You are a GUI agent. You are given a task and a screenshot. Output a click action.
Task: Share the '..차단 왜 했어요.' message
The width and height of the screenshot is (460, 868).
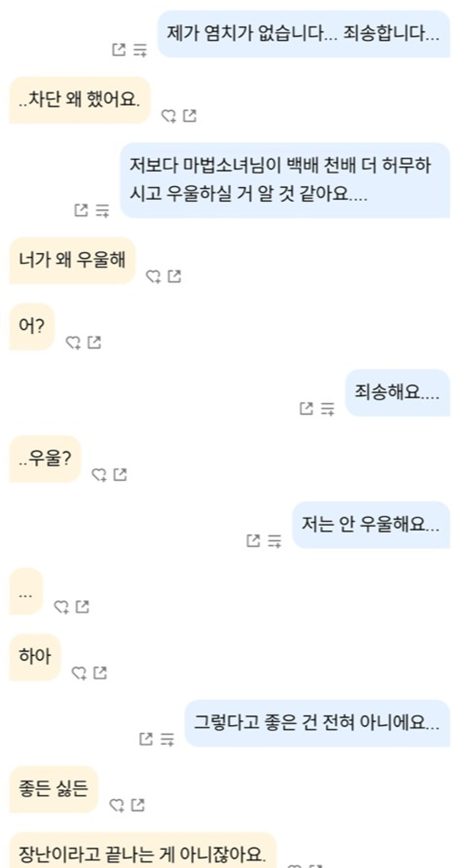tap(190, 115)
